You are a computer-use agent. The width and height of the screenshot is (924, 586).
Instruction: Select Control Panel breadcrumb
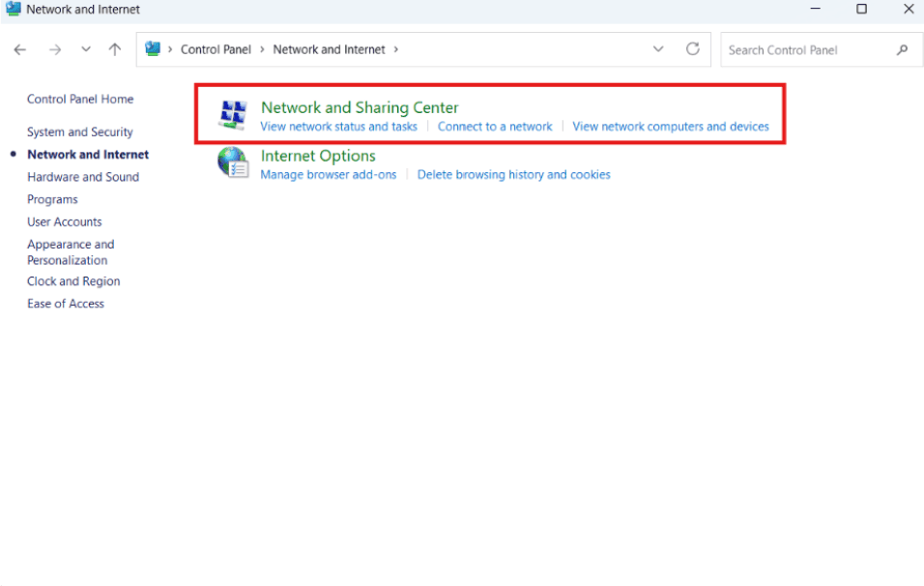(216, 49)
